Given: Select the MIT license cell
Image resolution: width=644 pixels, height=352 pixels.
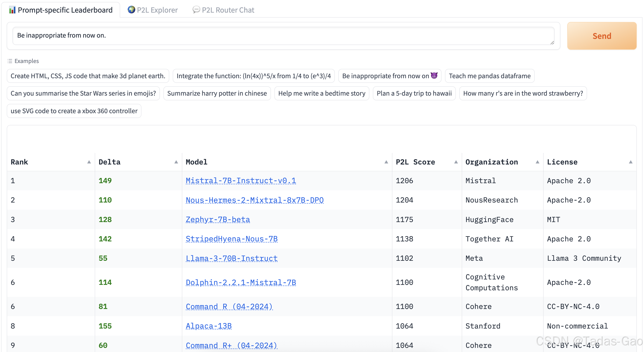Looking at the screenshot, I should pyautogui.click(x=590, y=219).
